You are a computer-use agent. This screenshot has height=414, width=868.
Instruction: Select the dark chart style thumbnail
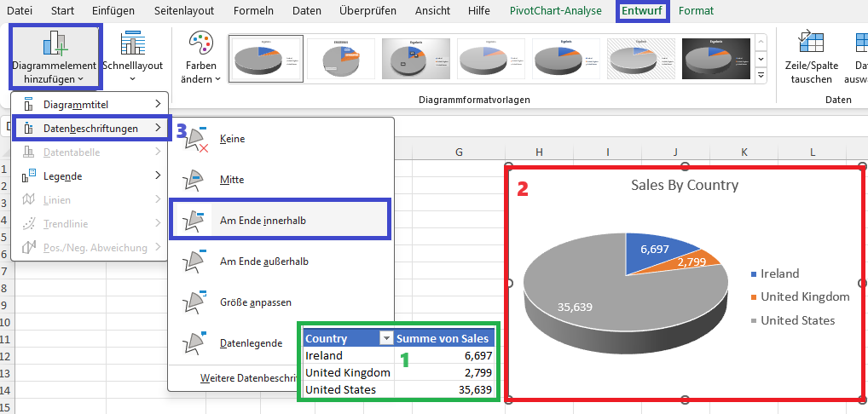click(x=716, y=59)
